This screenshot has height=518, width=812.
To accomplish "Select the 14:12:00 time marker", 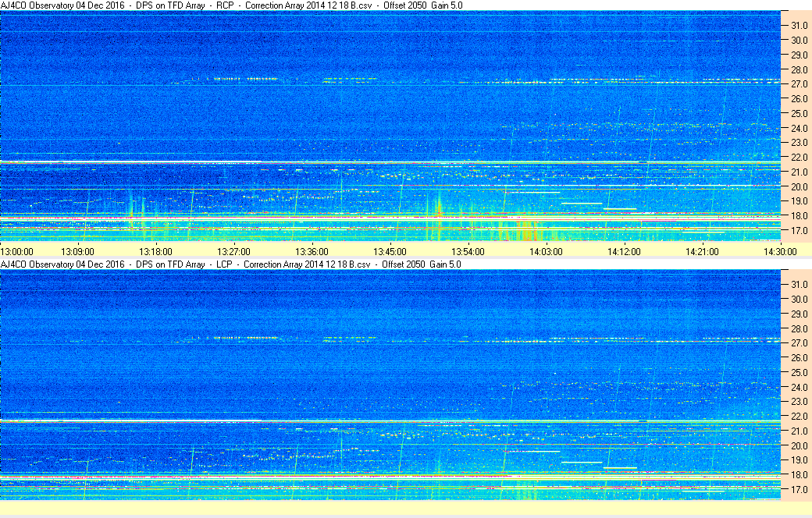I will pyautogui.click(x=624, y=252).
